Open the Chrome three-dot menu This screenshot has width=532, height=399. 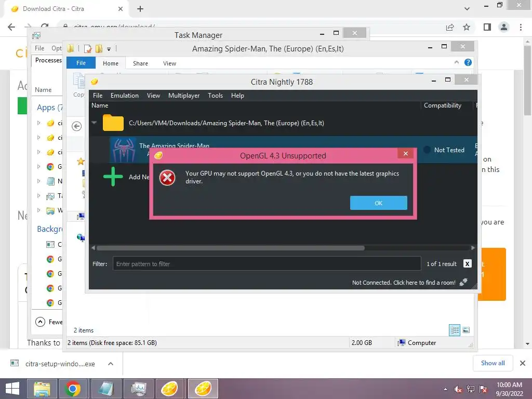[x=521, y=27]
